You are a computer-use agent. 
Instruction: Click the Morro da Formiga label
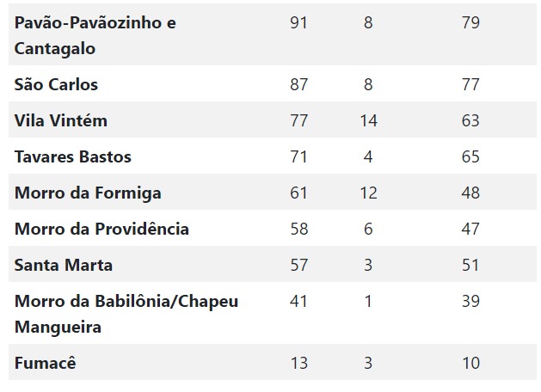[88, 193]
